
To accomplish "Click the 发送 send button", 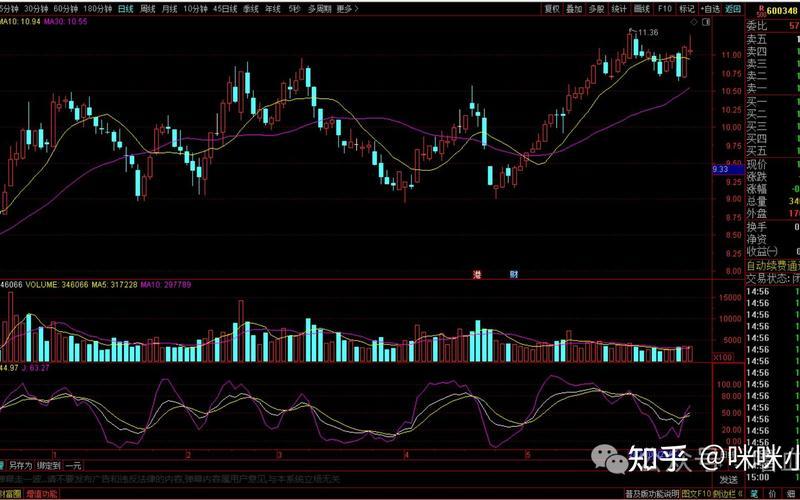I will pos(729,480).
